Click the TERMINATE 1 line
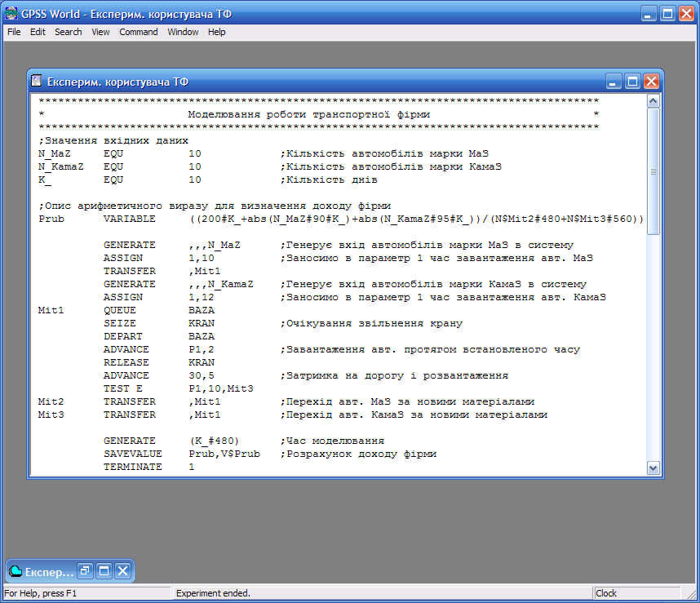 point(149,467)
